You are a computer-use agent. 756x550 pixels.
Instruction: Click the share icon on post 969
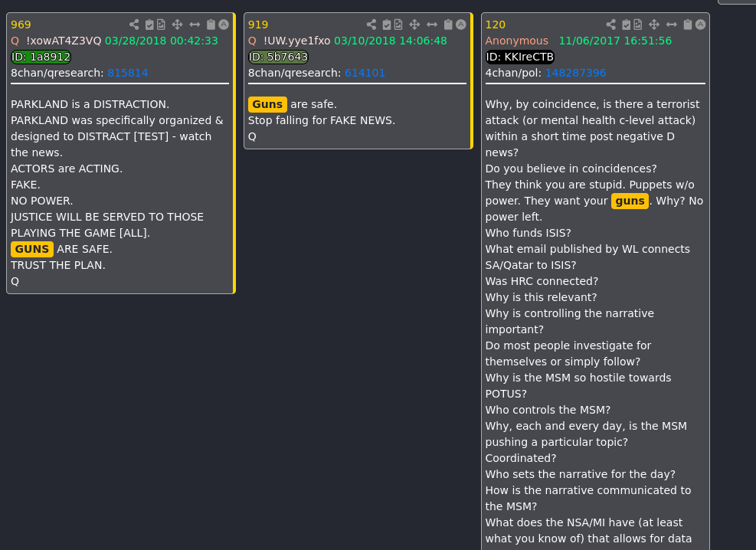134,25
